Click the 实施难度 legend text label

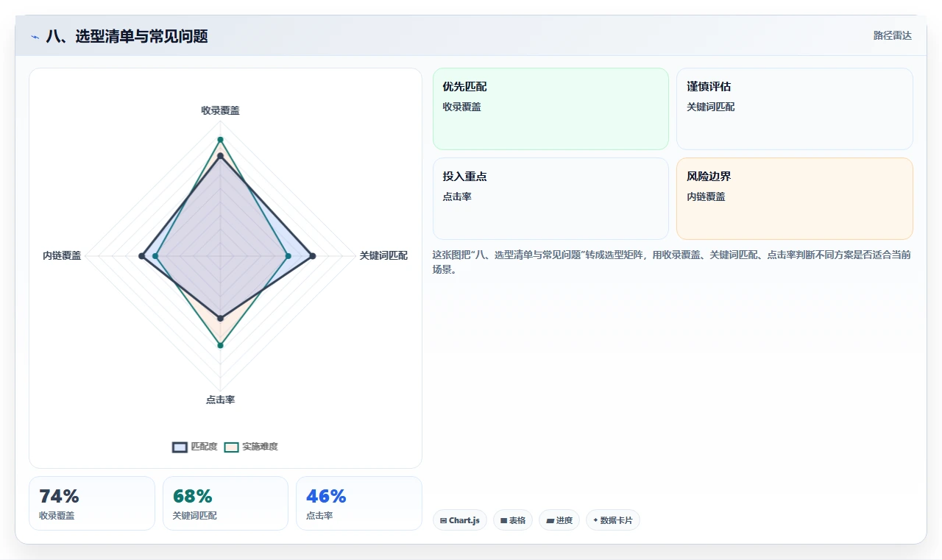(261, 447)
